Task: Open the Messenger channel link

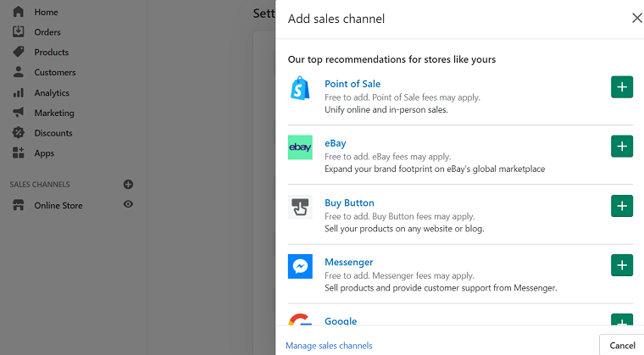Action: [349, 262]
